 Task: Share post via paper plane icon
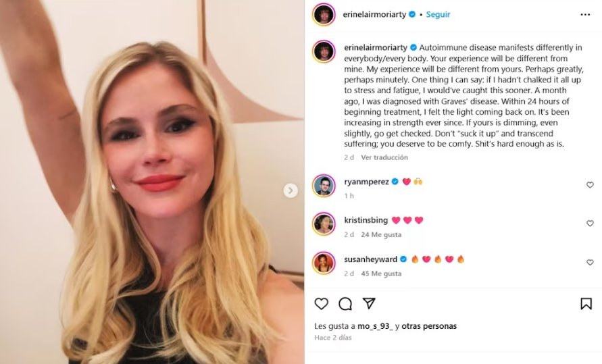coord(369,303)
